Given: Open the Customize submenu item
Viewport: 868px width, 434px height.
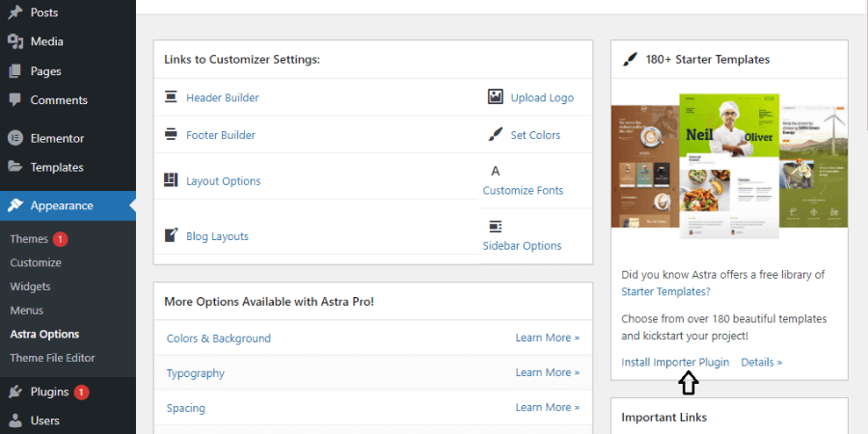Looking at the screenshot, I should [x=36, y=263].
